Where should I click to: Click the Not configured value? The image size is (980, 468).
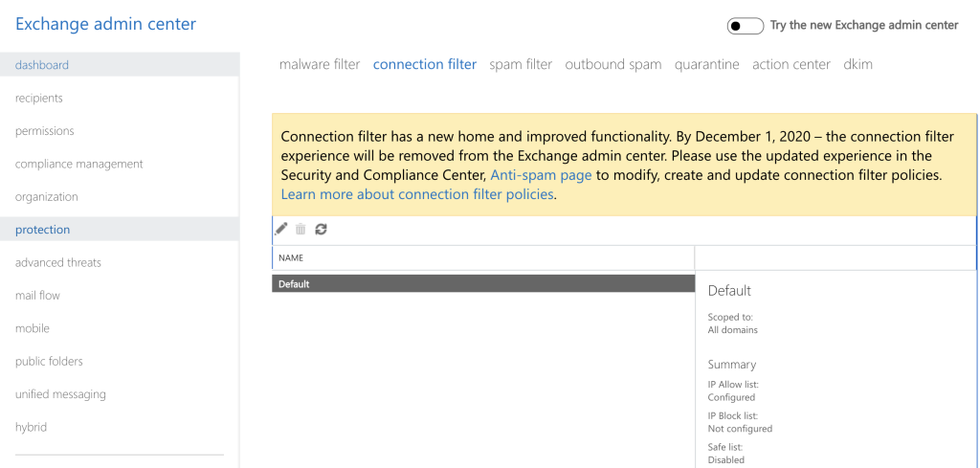pyautogui.click(x=740, y=429)
